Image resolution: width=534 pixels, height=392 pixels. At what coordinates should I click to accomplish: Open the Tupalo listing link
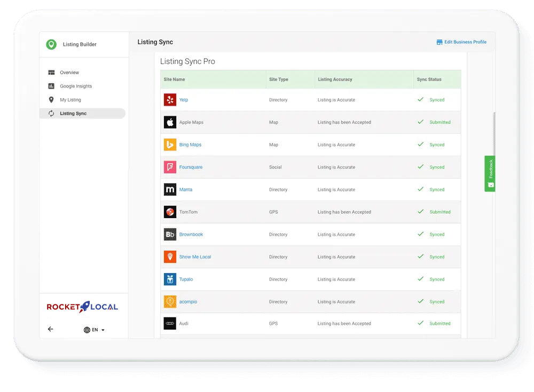(x=186, y=279)
